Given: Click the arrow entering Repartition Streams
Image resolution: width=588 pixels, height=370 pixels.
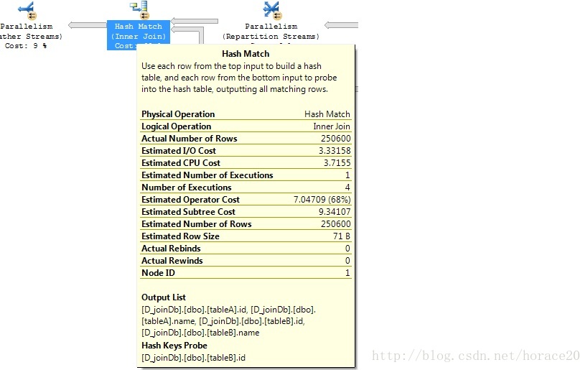Looking at the screenshot, I should [x=341, y=25].
